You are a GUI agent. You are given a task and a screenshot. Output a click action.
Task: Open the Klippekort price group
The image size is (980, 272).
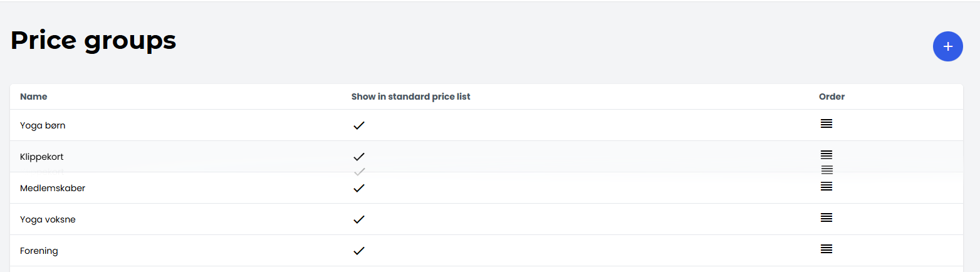point(41,157)
